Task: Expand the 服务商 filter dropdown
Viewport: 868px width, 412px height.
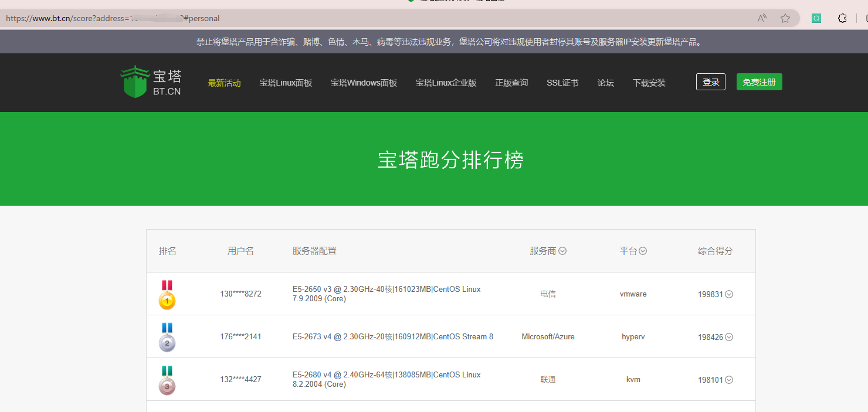Action: pyautogui.click(x=562, y=251)
